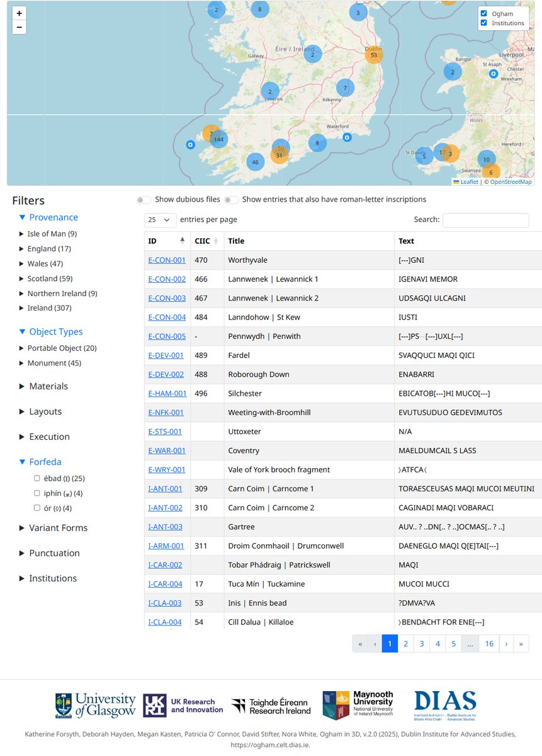Expand the Variant Forms filter
The image size is (542, 756).
tap(54, 528)
